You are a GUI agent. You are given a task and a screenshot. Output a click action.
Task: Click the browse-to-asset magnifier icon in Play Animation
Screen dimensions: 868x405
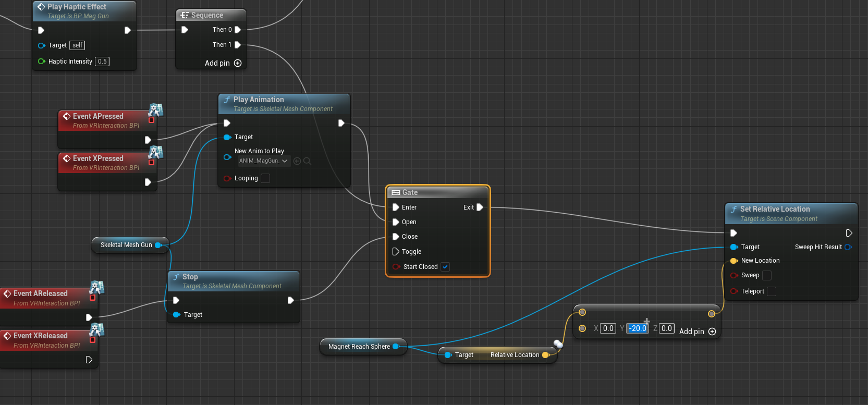tap(308, 161)
